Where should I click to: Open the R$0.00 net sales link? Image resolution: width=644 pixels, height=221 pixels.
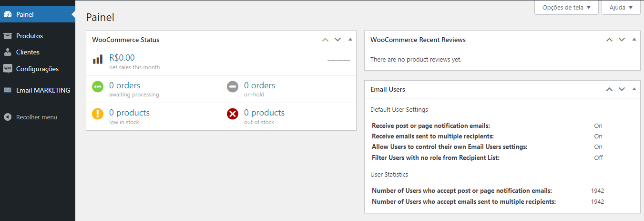122,58
